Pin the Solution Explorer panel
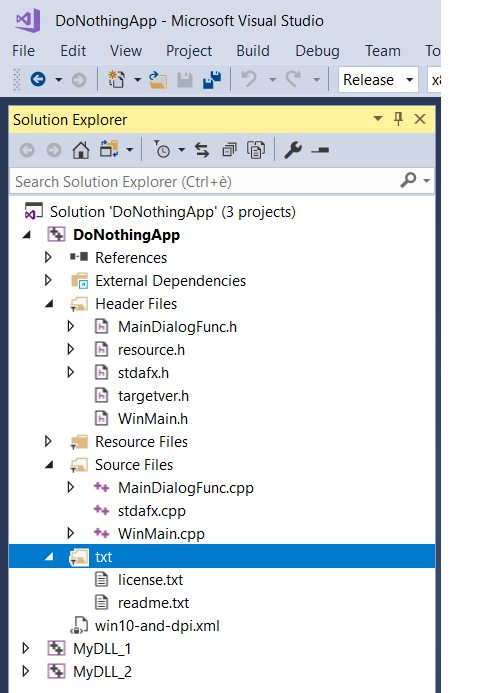The height and width of the screenshot is (693, 480). point(398,119)
